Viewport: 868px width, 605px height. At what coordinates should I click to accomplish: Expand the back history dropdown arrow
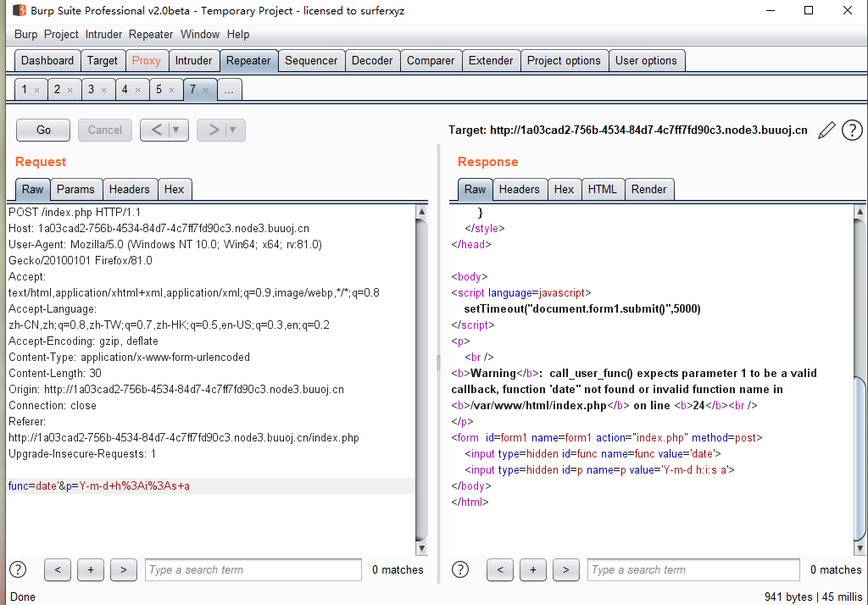[x=176, y=130]
